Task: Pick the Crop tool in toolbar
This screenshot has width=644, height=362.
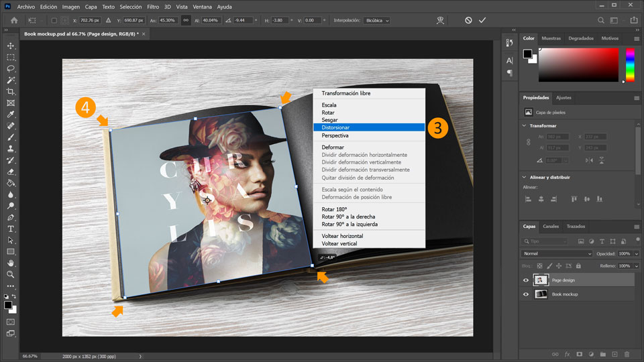Action: point(11,91)
